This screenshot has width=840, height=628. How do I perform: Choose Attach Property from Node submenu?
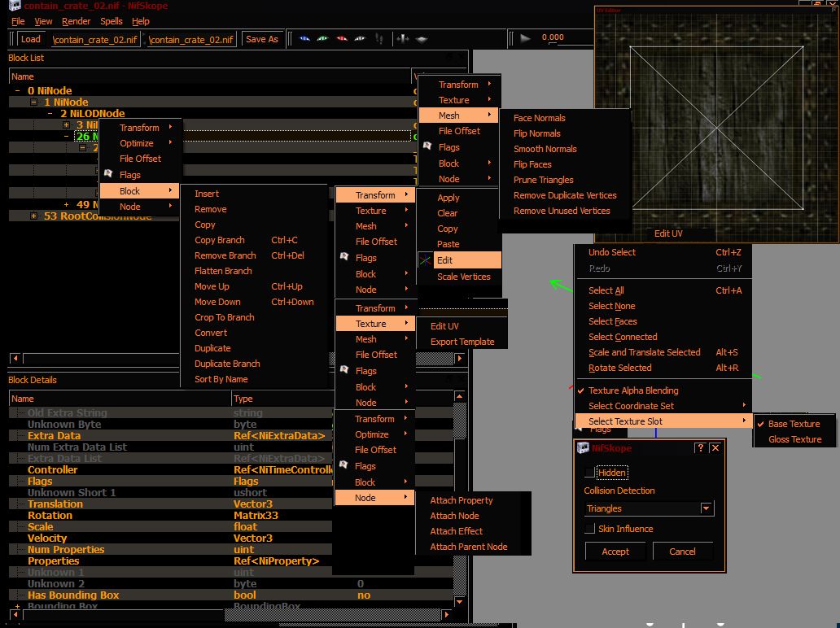[462, 500]
